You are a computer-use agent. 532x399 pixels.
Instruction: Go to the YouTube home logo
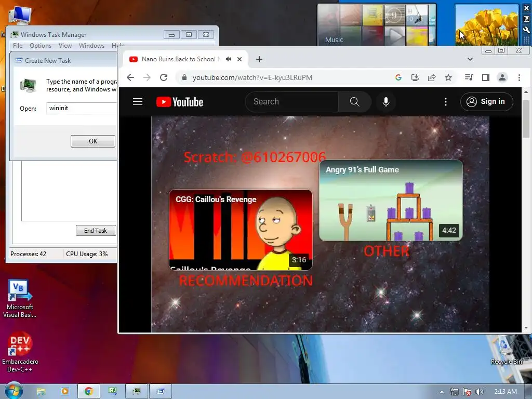pos(179,102)
